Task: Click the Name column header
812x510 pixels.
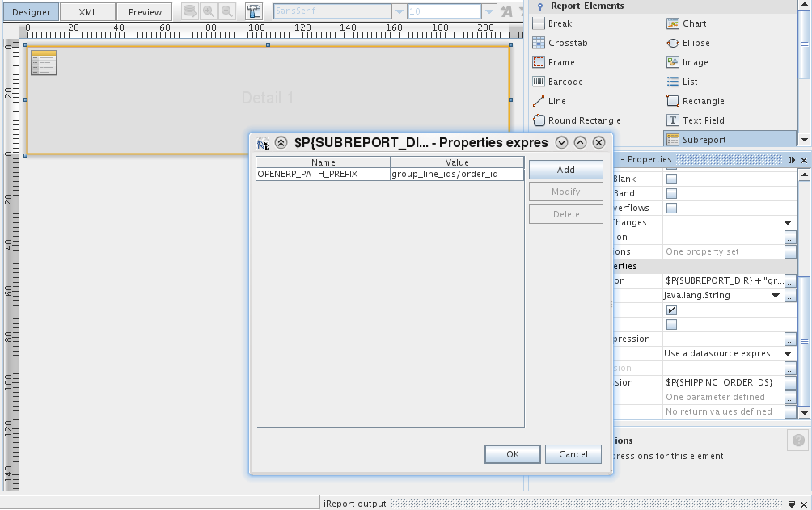Action: pyautogui.click(x=324, y=162)
